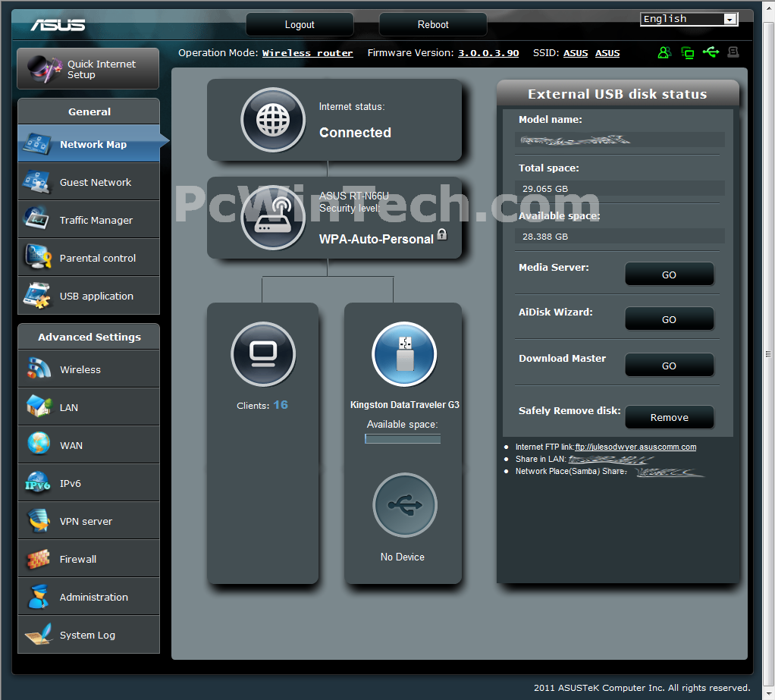The height and width of the screenshot is (700, 775).
Task: Open Traffic Manager via its icon
Action: pos(36,219)
